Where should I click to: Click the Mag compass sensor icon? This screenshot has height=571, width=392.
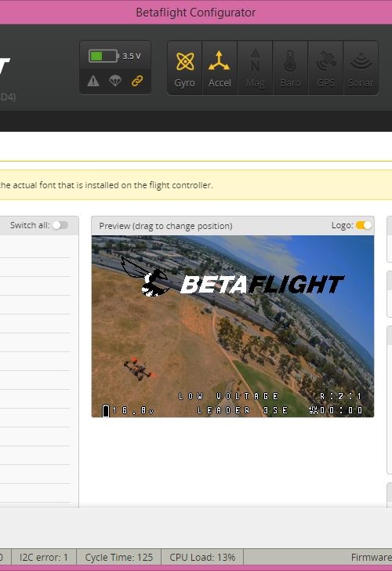(255, 67)
